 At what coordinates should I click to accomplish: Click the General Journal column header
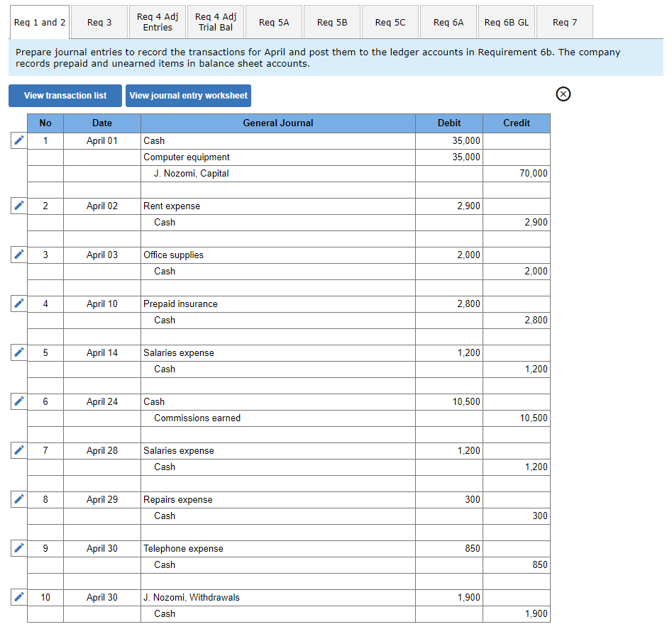pos(277,123)
